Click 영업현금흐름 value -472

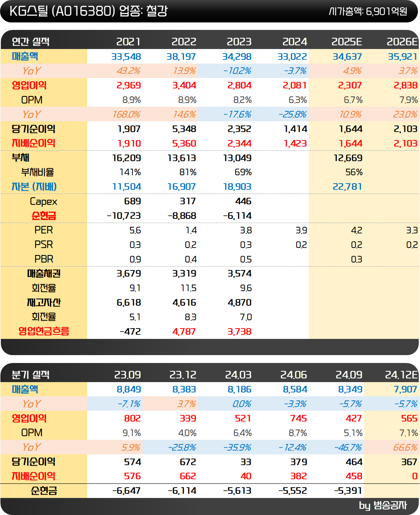pos(130,332)
